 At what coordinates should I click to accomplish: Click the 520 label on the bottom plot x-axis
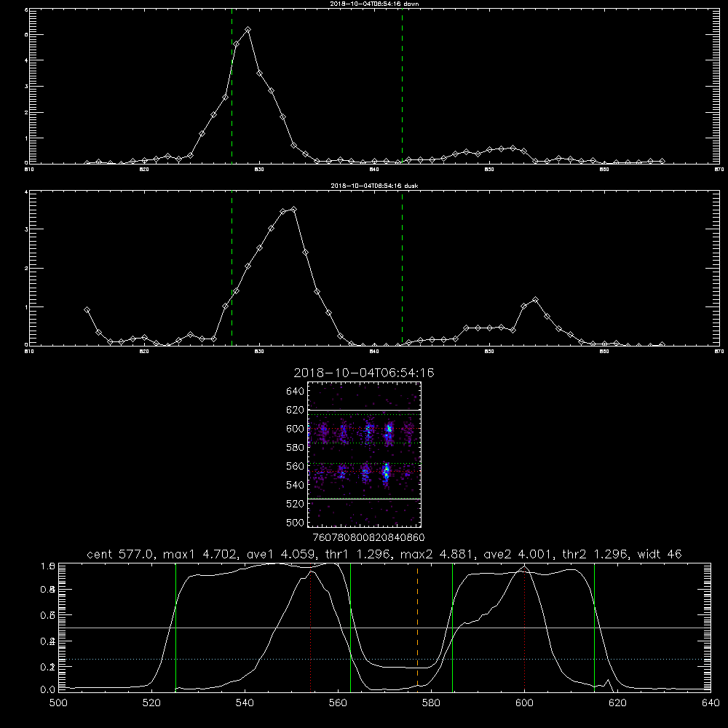[152, 703]
